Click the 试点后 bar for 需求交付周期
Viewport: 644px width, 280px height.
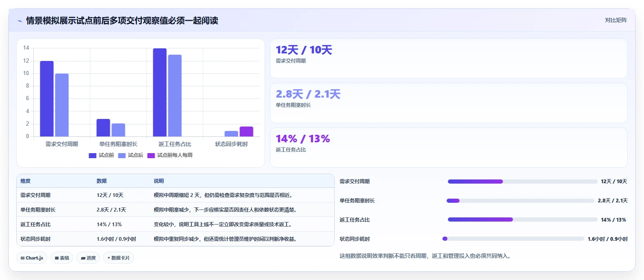(62, 105)
